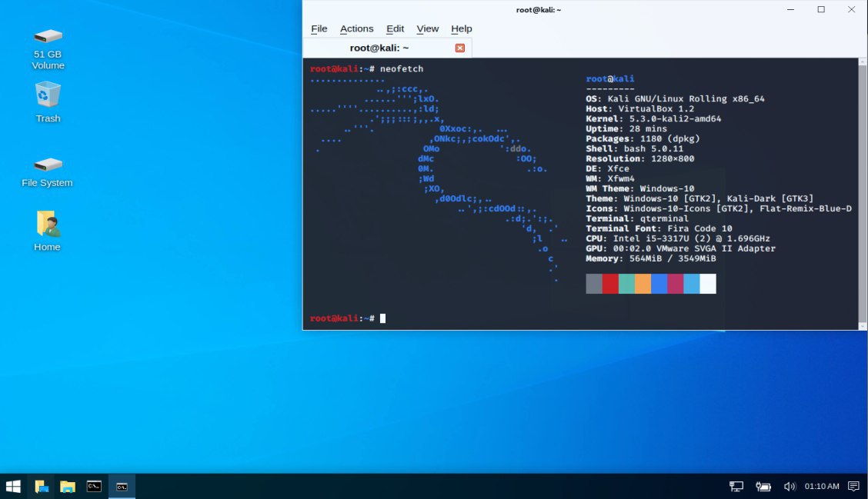
Task: Click the white color block in neofetch palette
Action: (708, 284)
